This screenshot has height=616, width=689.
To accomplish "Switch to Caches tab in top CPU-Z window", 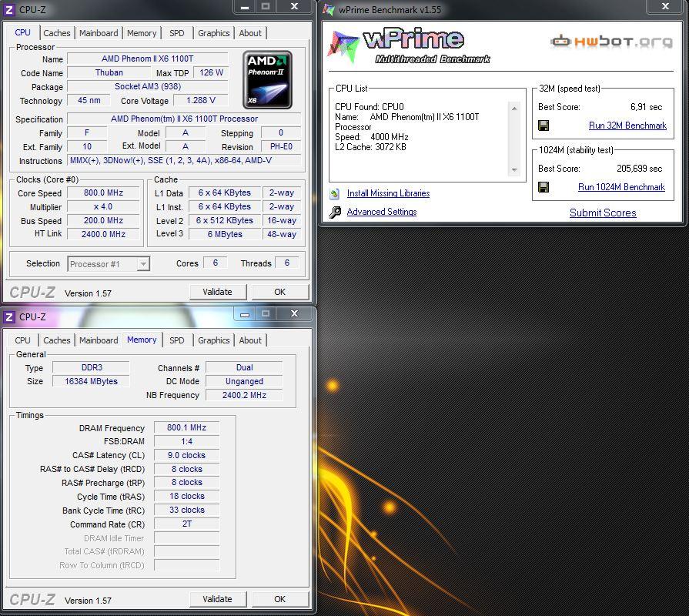I will 57,33.
